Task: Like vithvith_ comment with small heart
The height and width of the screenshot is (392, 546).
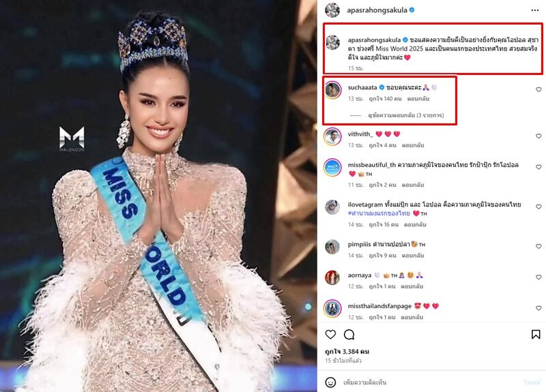Action: pos(538,136)
